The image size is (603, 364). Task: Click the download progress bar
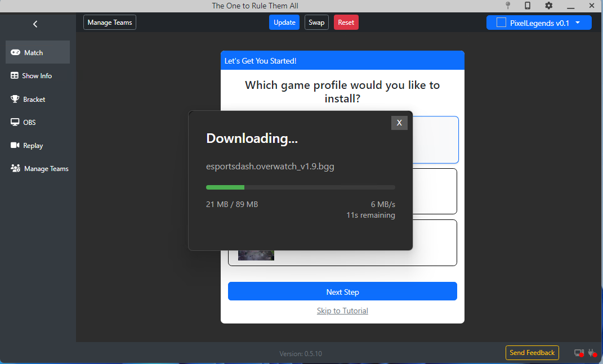click(300, 187)
